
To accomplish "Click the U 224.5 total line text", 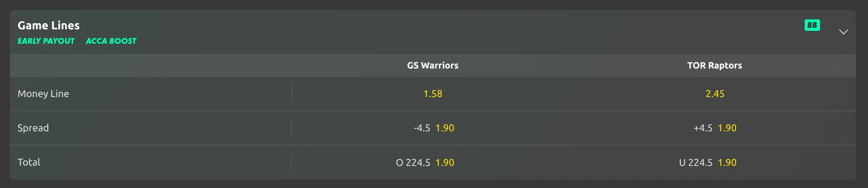I will tap(696, 163).
